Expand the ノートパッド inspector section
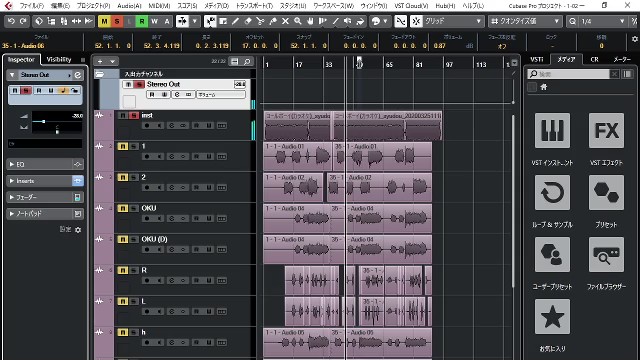This screenshot has width=640, height=360. 45,213
